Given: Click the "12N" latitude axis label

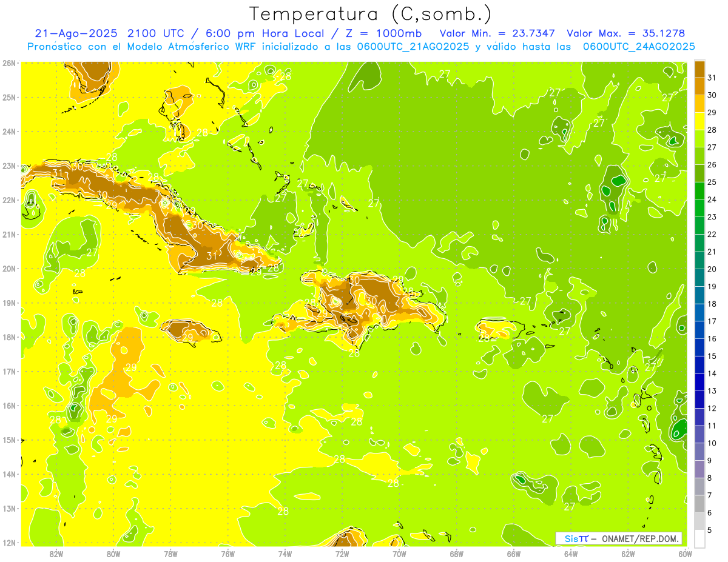Looking at the screenshot, I should click(9, 543).
